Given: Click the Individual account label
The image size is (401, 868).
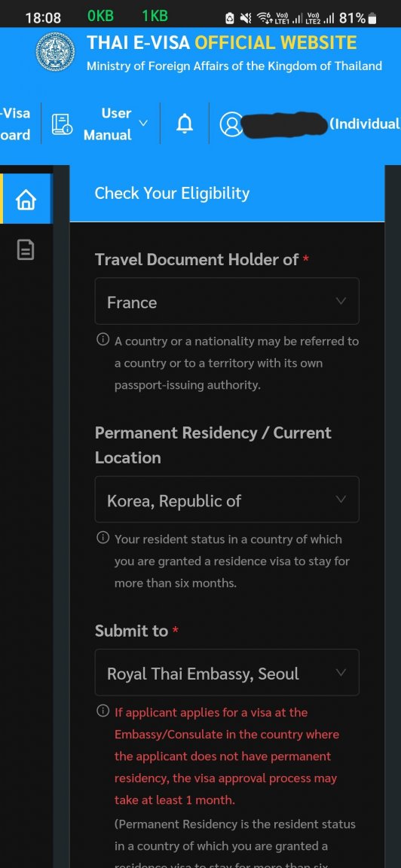Looking at the screenshot, I should coord(365,124).
